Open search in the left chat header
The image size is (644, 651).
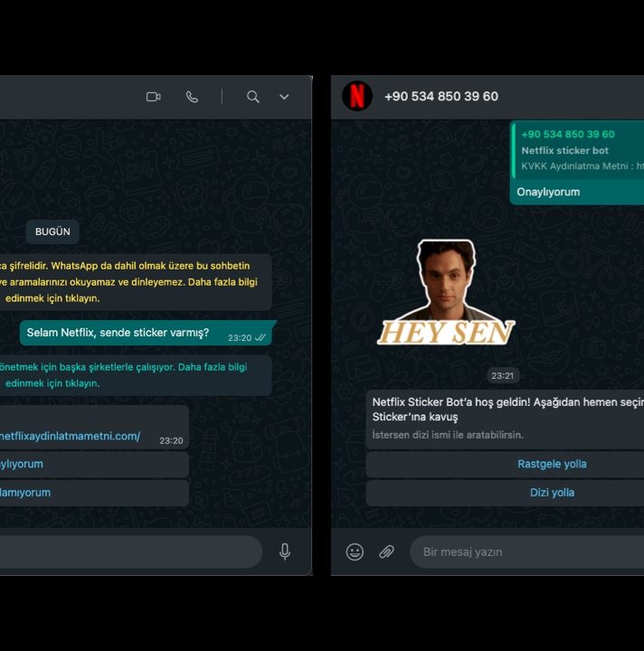(253, 97)
